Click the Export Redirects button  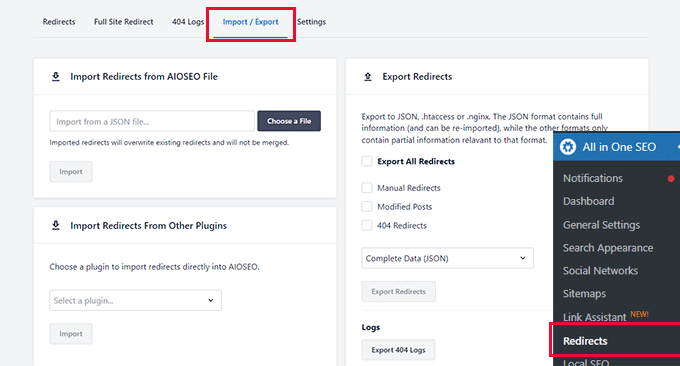point(399,292)
